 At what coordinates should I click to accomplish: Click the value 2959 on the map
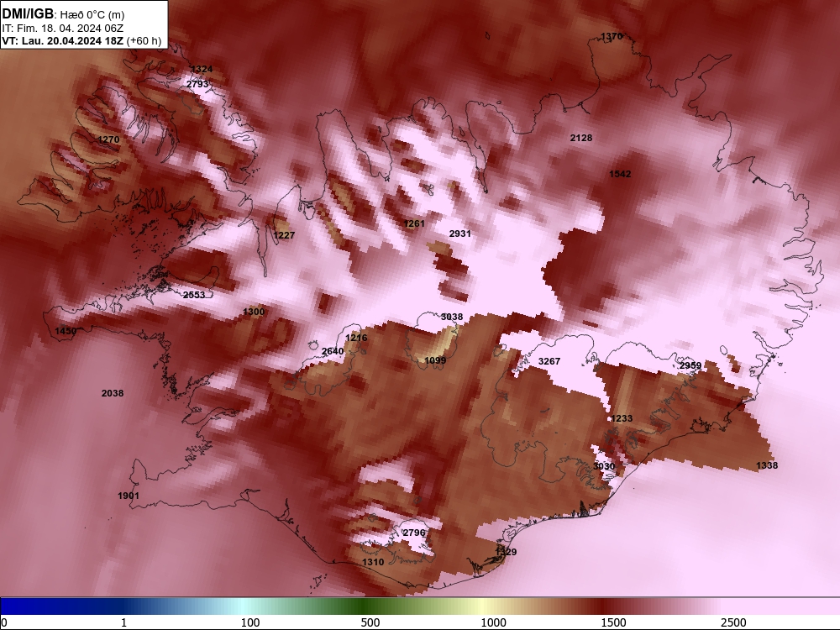tap(690, 366)
